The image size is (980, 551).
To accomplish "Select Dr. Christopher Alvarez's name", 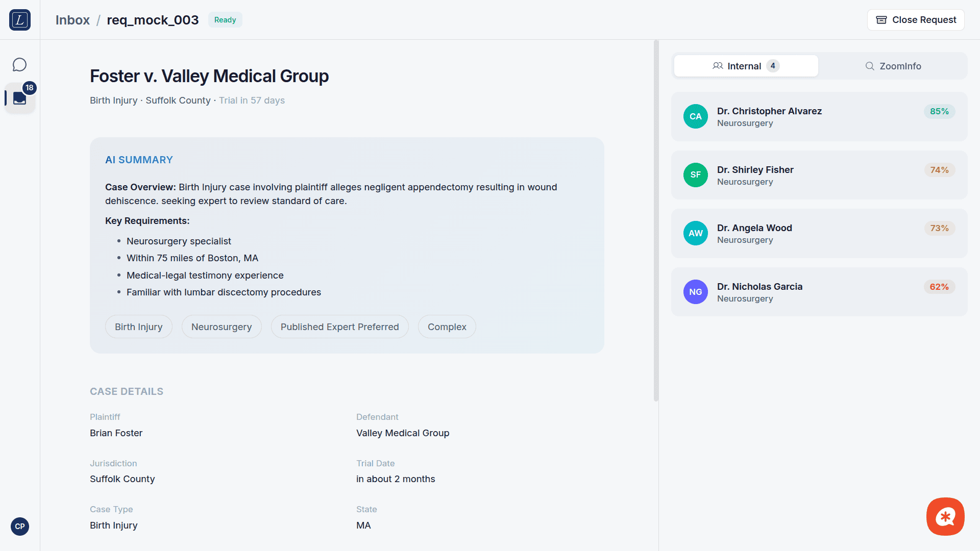I will point(769,111).
